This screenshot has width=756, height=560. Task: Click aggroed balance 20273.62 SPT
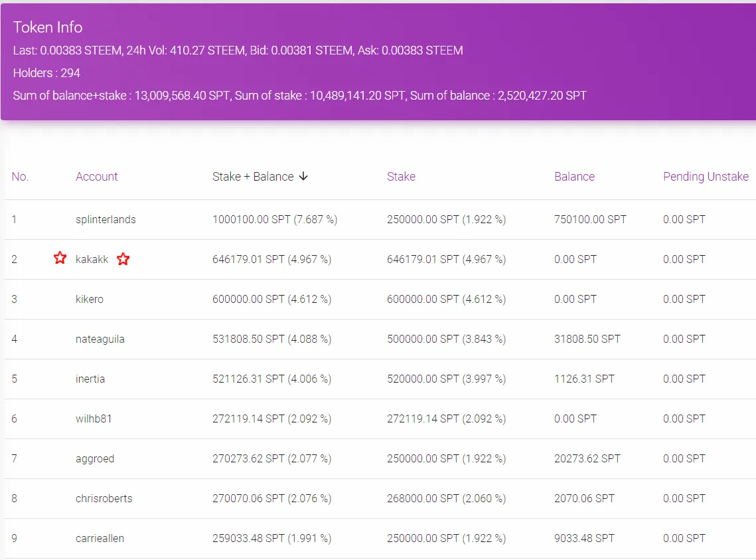pos(587,459)
